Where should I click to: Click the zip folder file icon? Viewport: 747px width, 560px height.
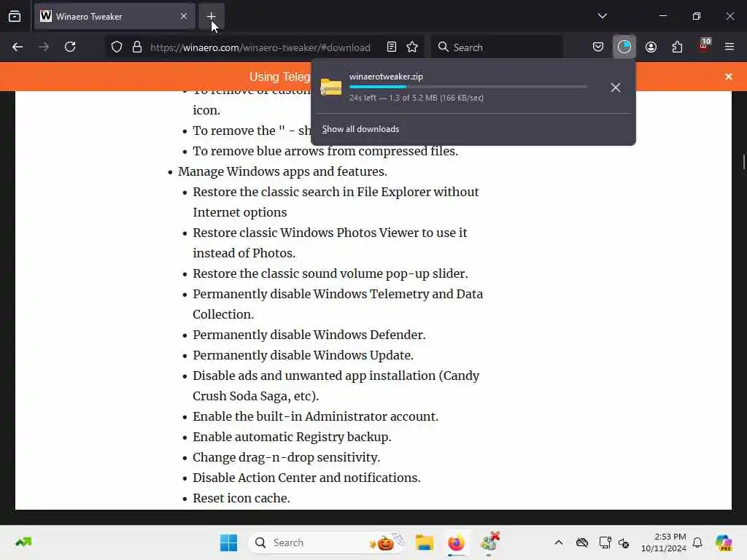click(331, 87)
